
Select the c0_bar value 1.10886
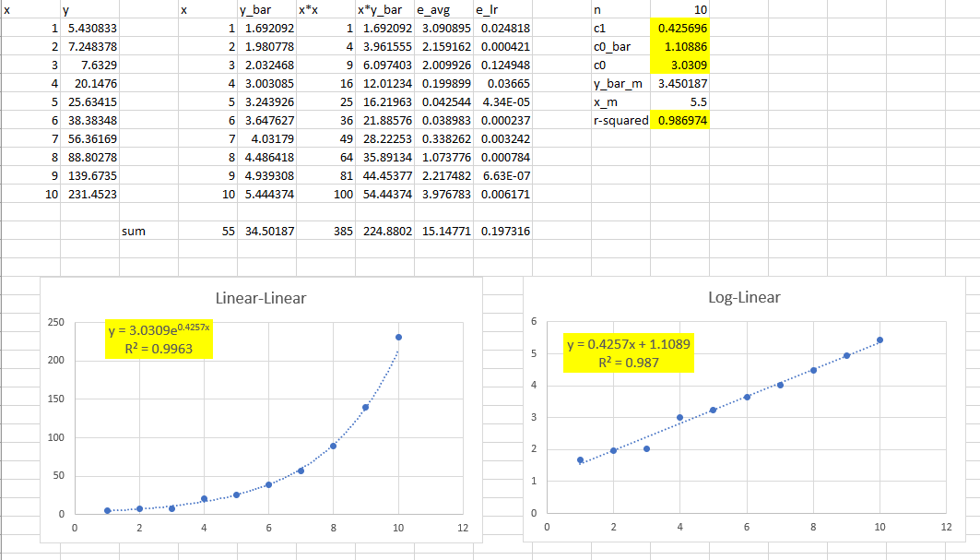click(680, 47)
